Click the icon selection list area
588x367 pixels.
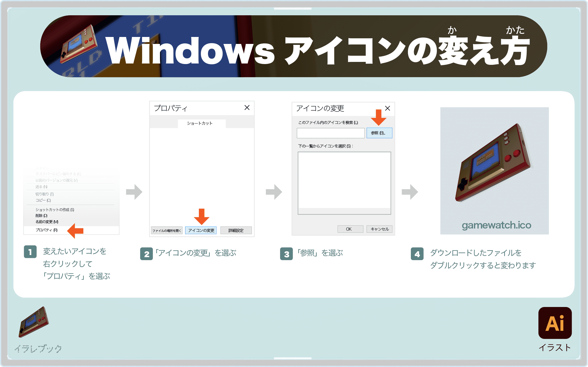[x=344, y=183]
